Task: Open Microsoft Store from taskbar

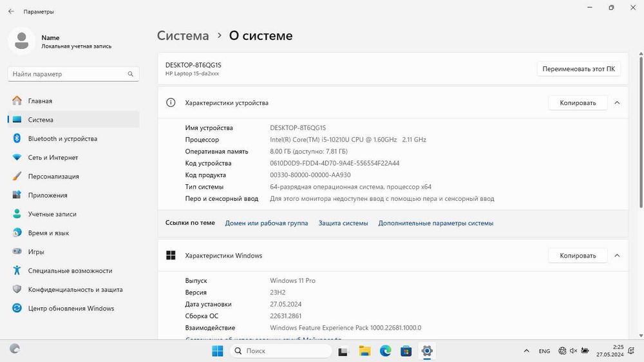Action: tap(406, 351)
